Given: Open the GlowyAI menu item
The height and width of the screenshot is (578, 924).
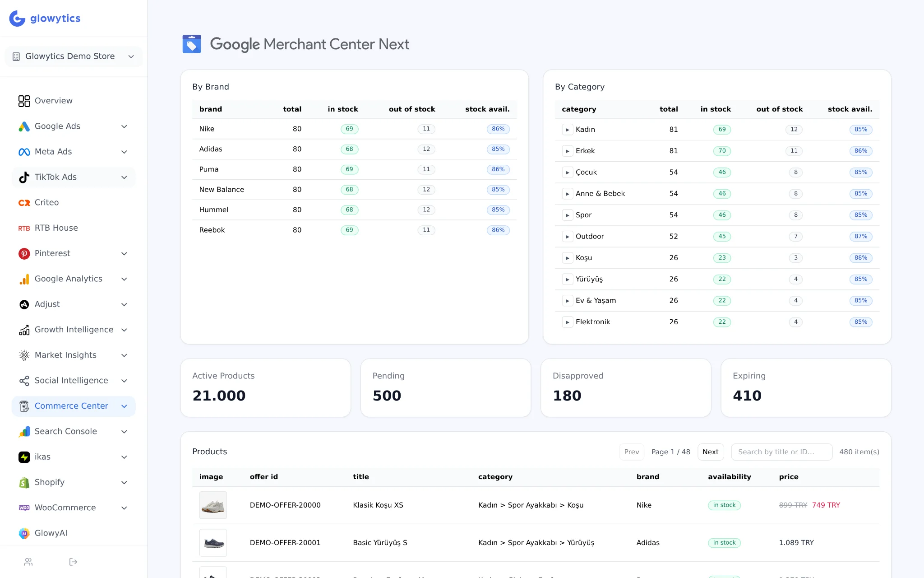Looking at the screenshot, I should click(x=74, y=533).
